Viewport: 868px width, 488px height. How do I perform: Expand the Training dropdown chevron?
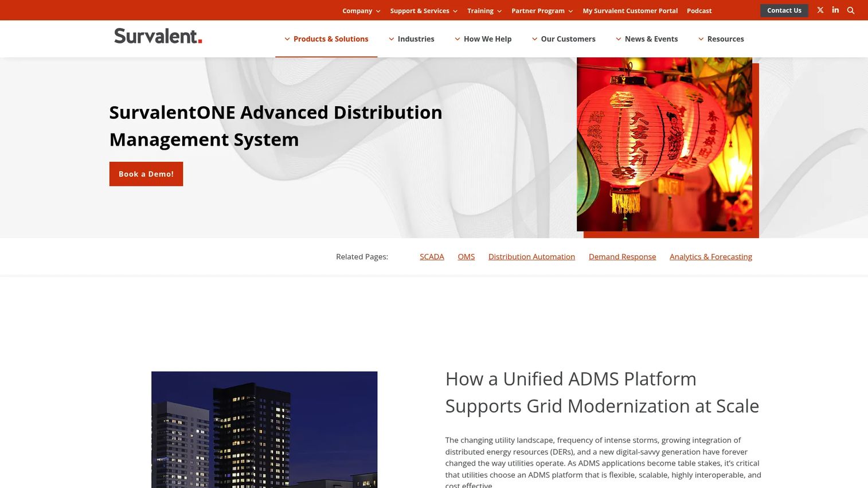click(x=499, y=11)
